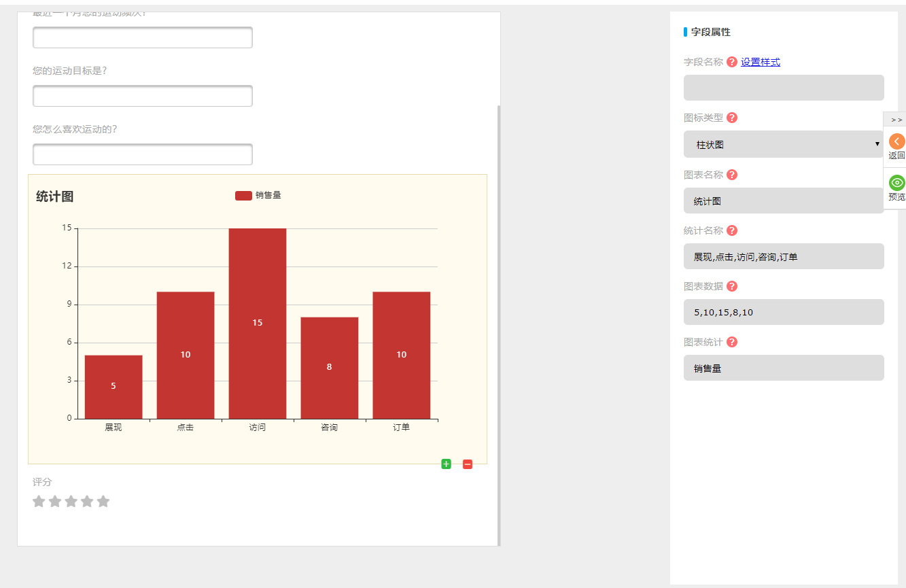Click help icon next to 统计名称

tap(732, 230)
